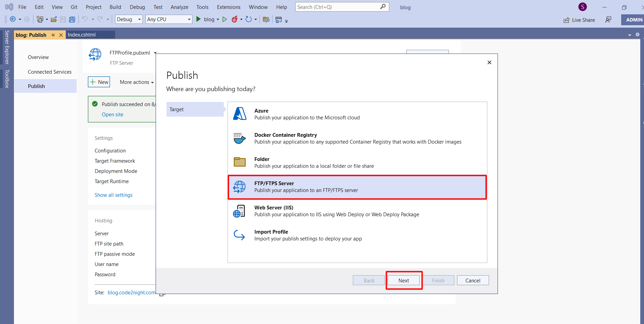This screenshot has height=324, width=644.
Task: Expand the Restart dropdown arrow
Action: [255, 19]
